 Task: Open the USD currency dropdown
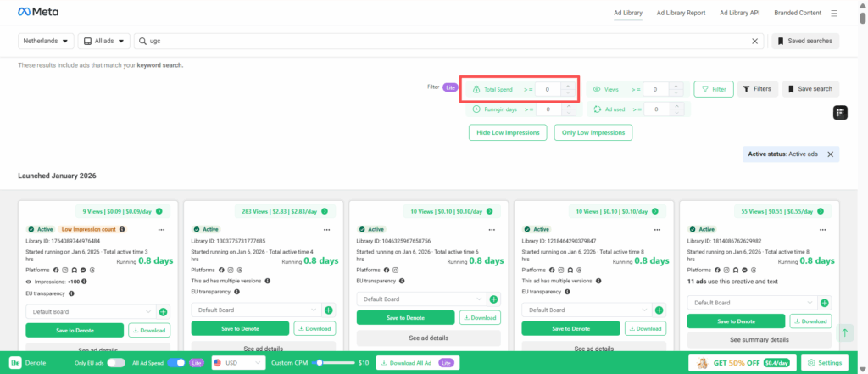tap(238, 363)
